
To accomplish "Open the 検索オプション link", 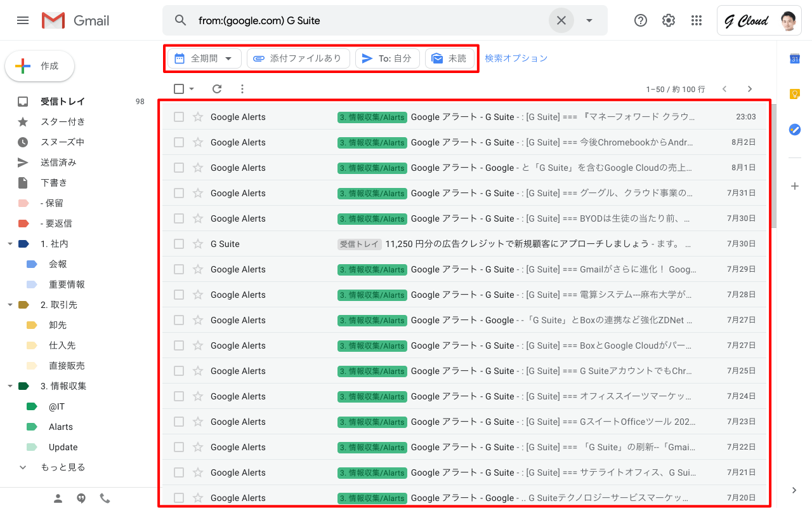I will [516, 58].
